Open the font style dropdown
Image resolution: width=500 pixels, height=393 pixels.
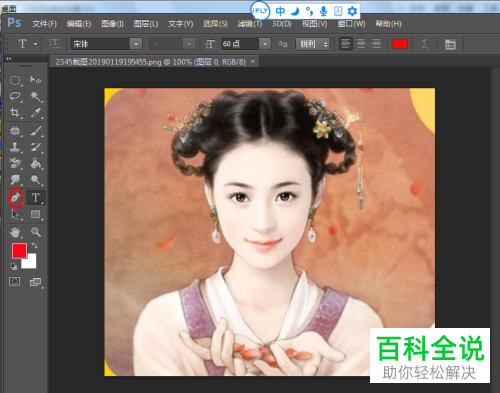(189, 44)
